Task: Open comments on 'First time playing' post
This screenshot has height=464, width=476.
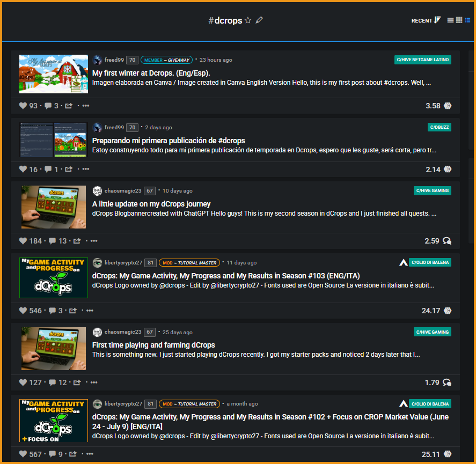Action: pyautogui.click(x=52, y=382)
